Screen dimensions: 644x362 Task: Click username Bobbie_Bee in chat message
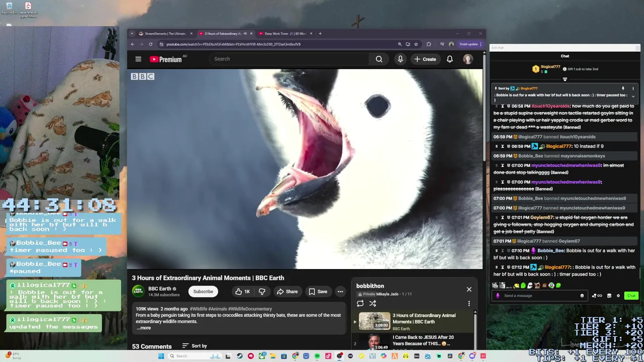click(x=551, y=250)
